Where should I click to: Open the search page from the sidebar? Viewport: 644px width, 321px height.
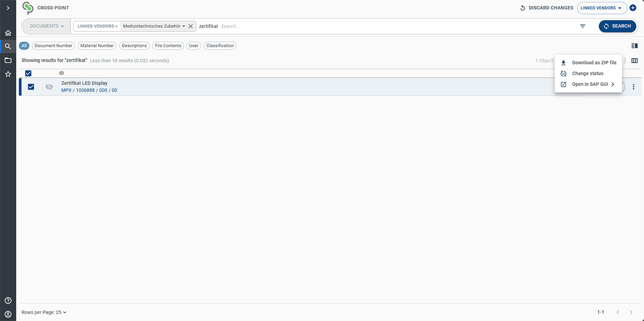point(8,46)
